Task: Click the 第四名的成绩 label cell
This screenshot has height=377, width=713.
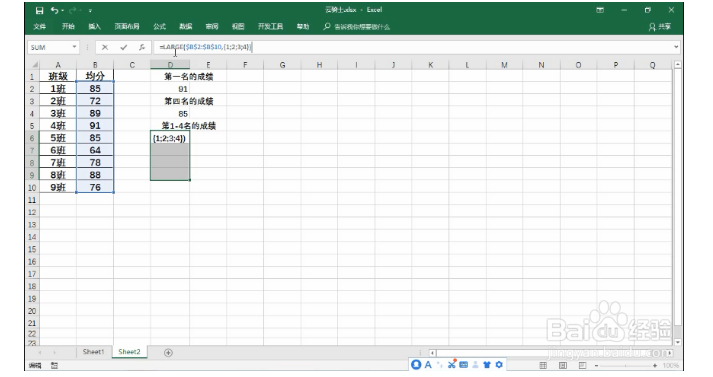Action: point(188,101)
